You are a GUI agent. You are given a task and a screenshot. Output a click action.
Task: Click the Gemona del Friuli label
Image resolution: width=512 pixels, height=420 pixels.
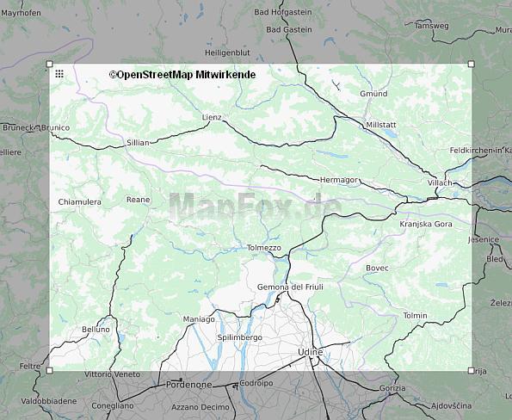290,287
